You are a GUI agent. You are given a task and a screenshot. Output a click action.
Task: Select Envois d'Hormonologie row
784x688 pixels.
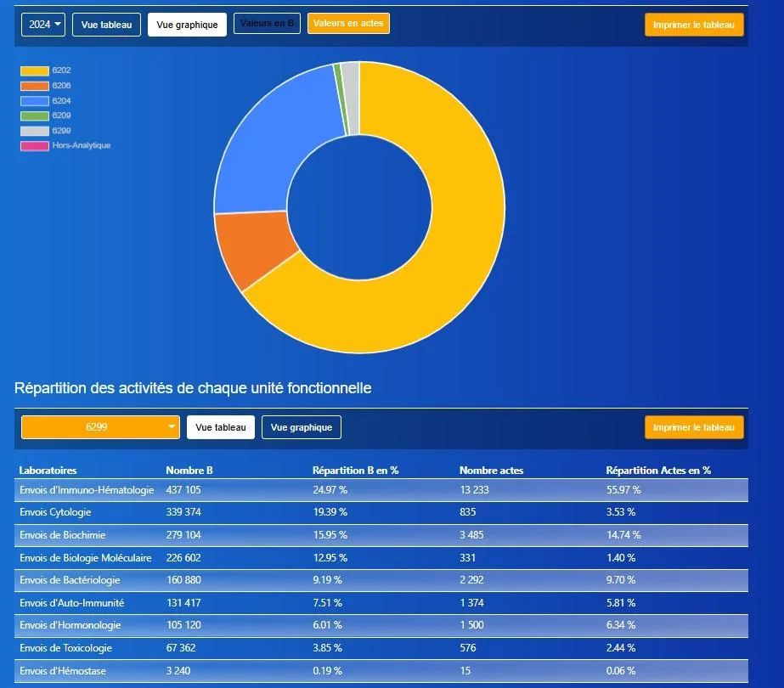point(381,625)
